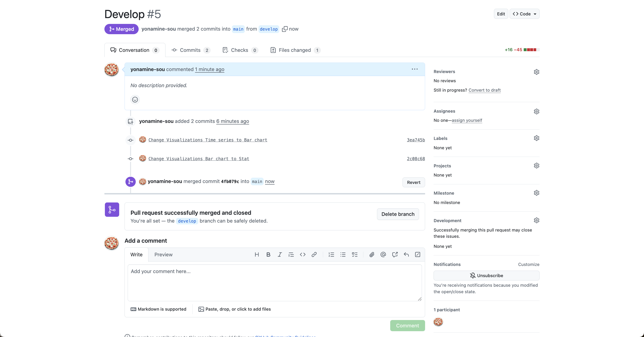
Task: Insert a saved reply icon
Action: [x=406, y=255]
